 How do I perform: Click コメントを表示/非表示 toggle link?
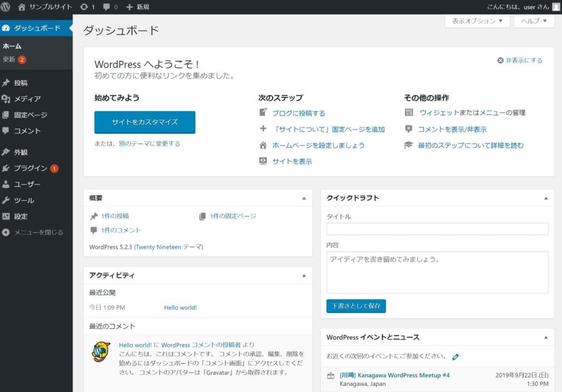[452, 130]
